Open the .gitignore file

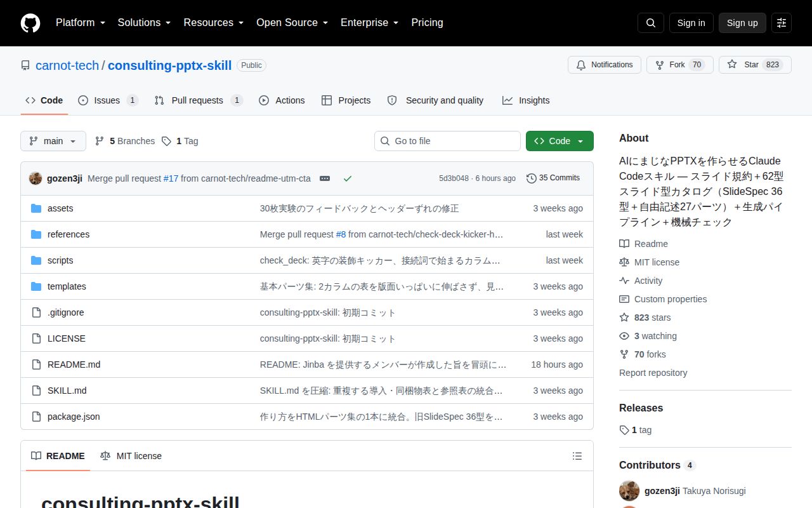click(66, 312)
